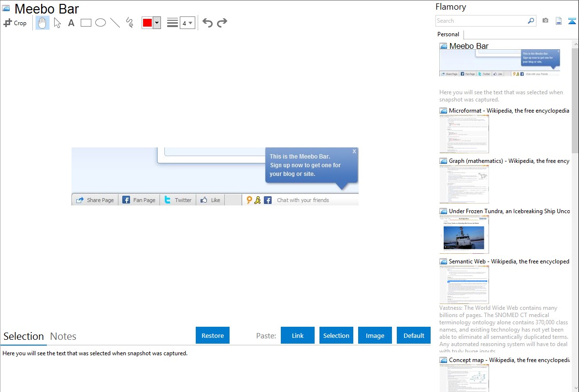Click the scroll down arrow in sidebar
The height and width of the screenshot is (392, 579).
click(575, 388)
